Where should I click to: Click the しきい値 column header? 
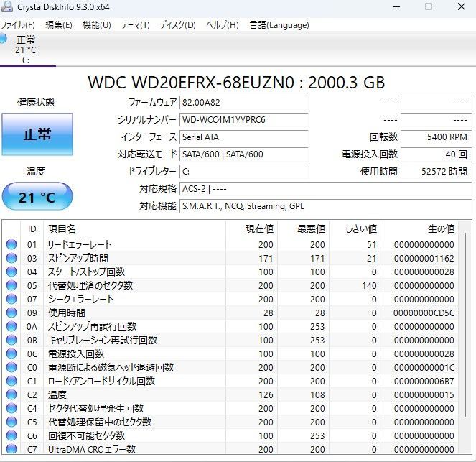pyautogui.click(x=355, y=228)
